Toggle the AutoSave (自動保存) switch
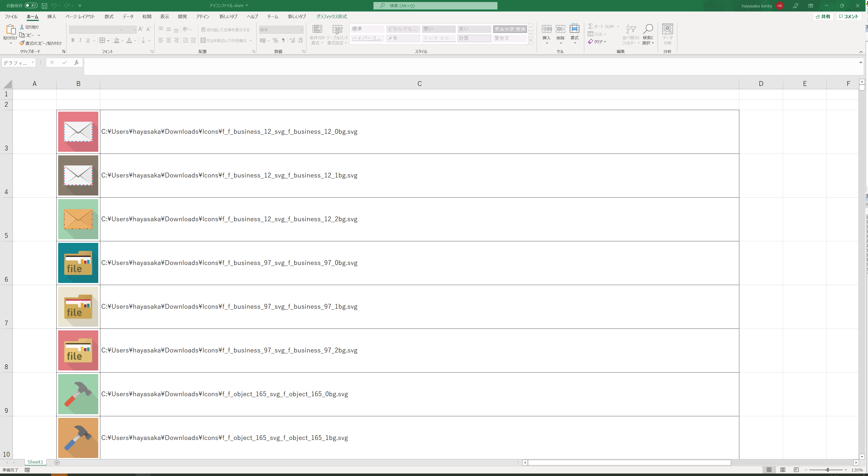The width and height of the screenshot is (868, 476). click(31, 6)
